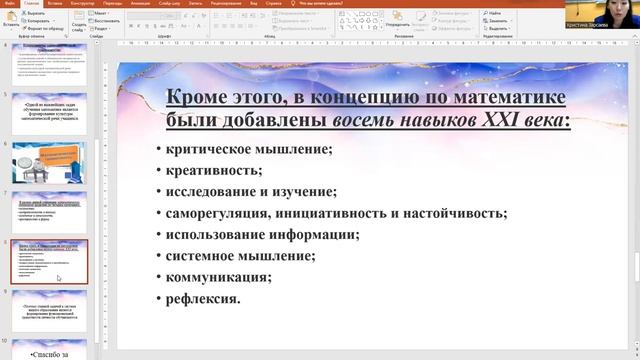640x360 pixels.
Task: Switch to the Запись ribbon tab
Action: (195, 3)
